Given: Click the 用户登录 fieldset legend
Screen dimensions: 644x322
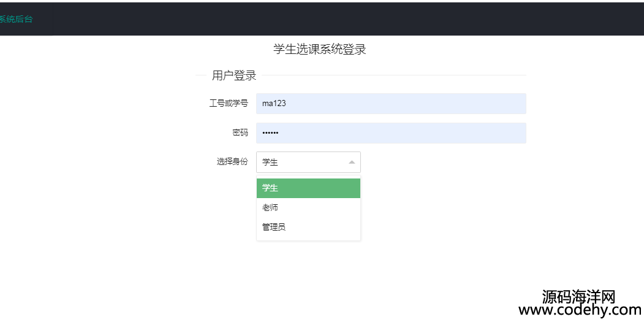Looking at the screenshot, I should tap(234, 75).
